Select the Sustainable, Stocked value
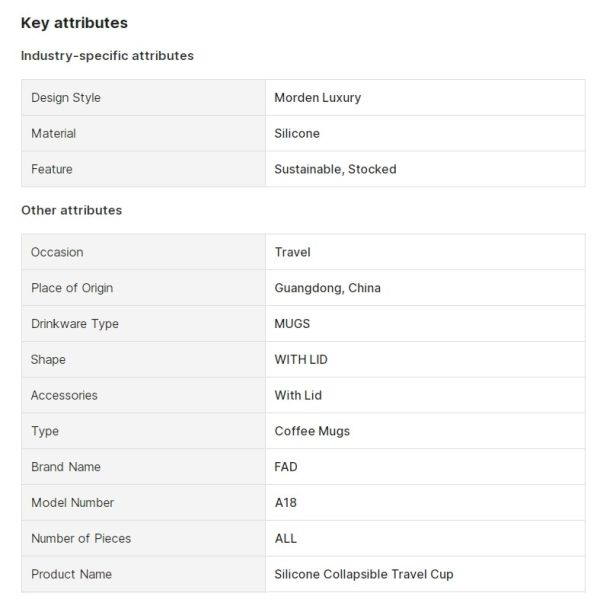 [x=335, y=169]
